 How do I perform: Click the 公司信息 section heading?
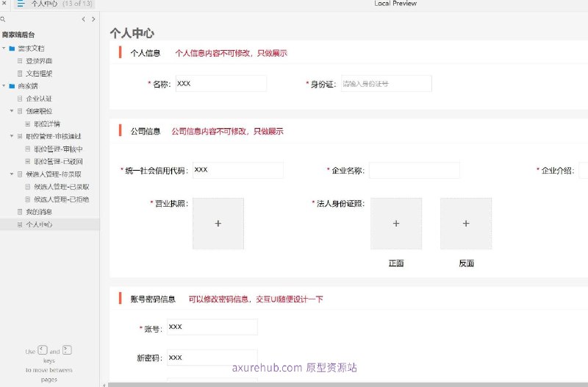(146, 132)
